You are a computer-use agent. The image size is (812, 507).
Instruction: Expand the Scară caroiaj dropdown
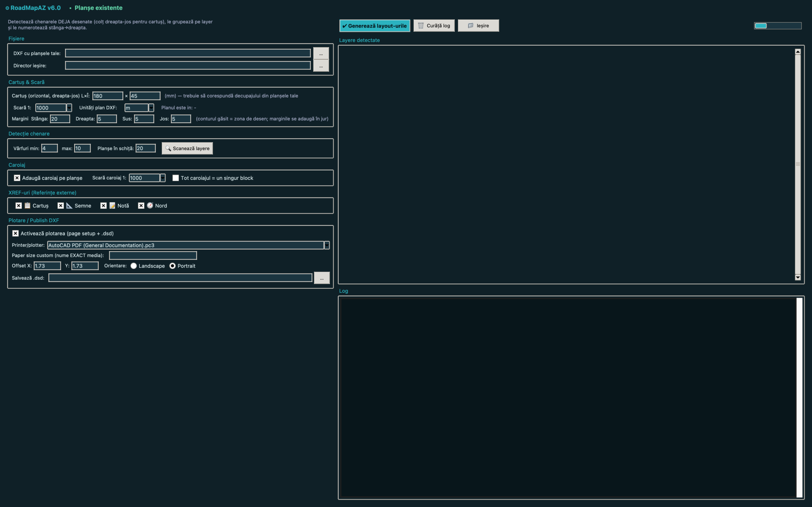click(x=163, y=178)
